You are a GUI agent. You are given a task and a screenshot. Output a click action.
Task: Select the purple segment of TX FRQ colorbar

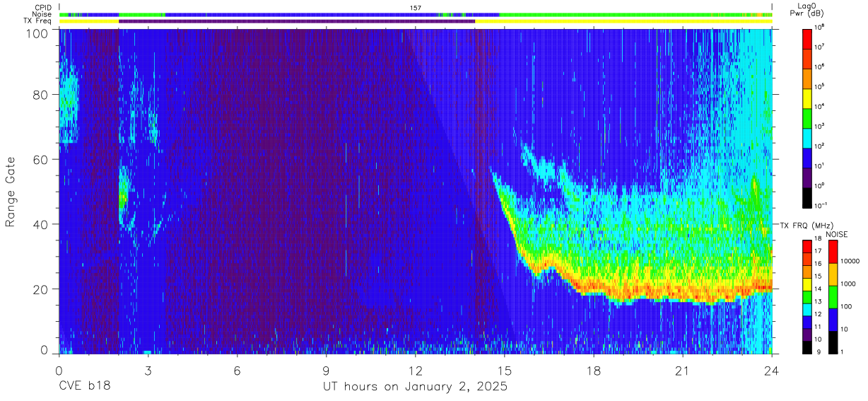point(807,335)
